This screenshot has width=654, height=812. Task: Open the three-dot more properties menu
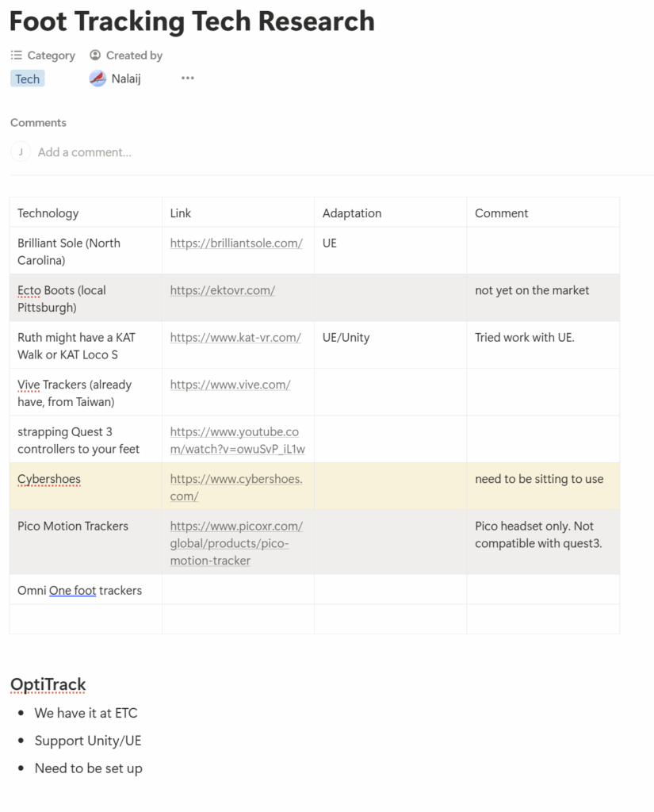(187, 79)
